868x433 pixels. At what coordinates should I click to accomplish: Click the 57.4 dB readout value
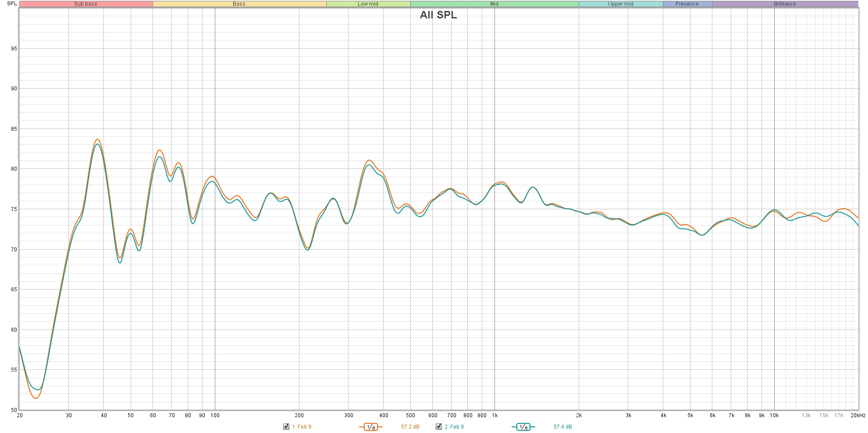pos(563,427)
